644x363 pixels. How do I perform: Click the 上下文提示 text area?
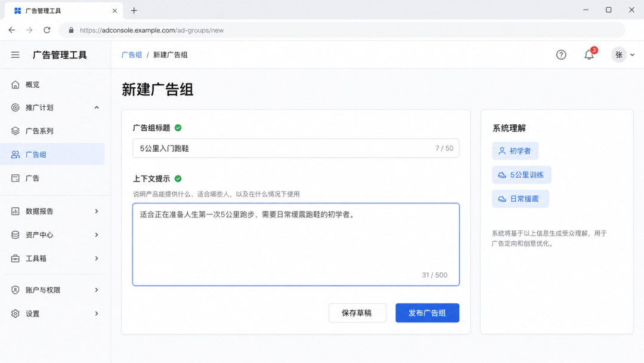pyautogui.click(x=296, y=244)
